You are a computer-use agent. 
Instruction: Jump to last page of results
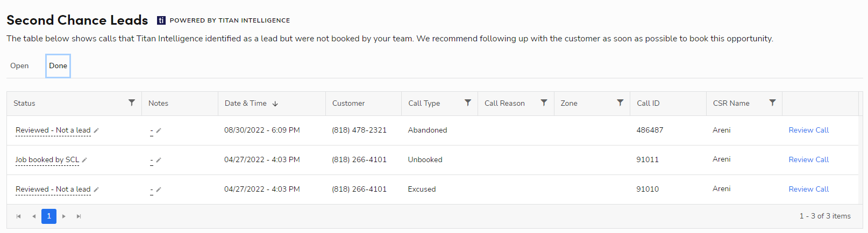pos(79,216)
